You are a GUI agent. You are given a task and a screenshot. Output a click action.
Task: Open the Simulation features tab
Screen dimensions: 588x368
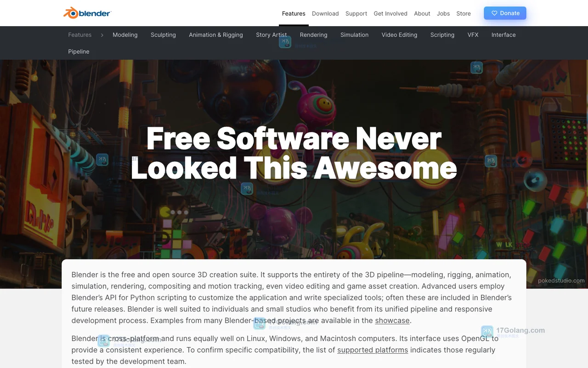tap(354, 35)
